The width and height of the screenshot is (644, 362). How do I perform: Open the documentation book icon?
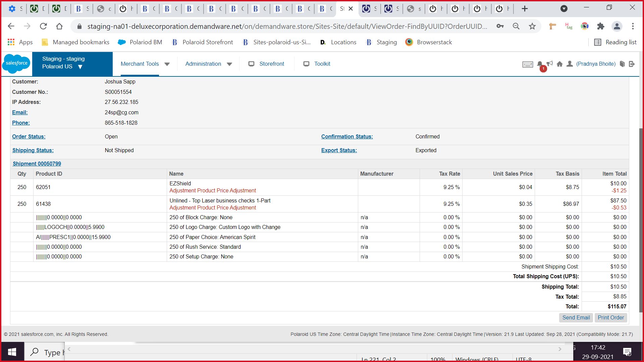point(622,64)
